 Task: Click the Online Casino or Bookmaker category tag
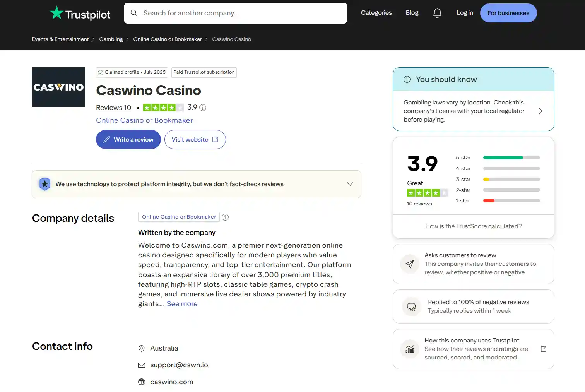click(x=179, y=217)
